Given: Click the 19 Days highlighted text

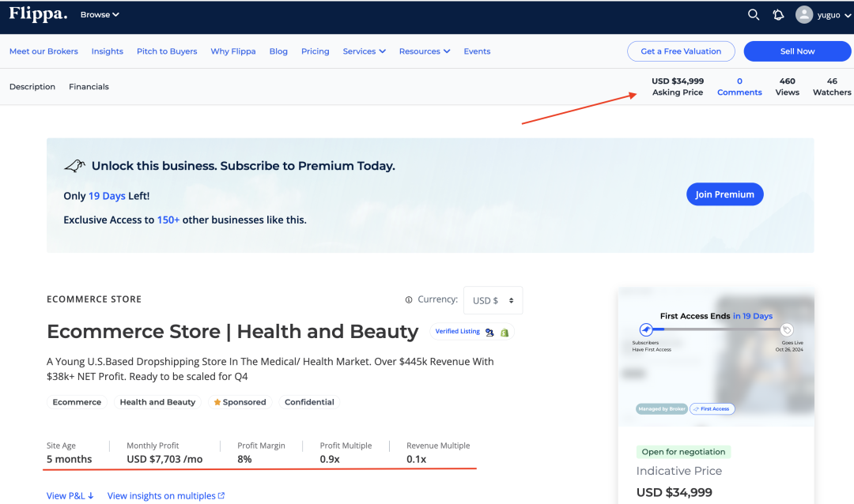Looking at the screenshot, I should tap(107, 196).
